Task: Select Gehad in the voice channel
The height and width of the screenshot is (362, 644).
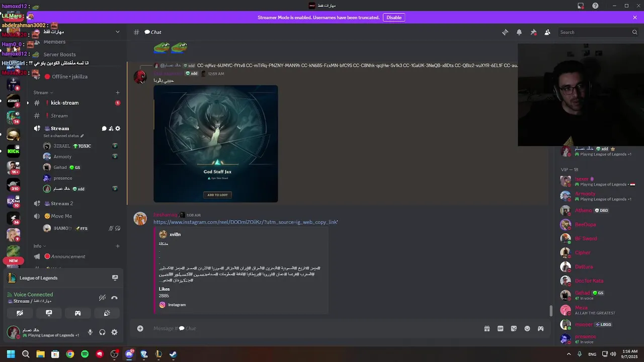Action: point(60,167)
